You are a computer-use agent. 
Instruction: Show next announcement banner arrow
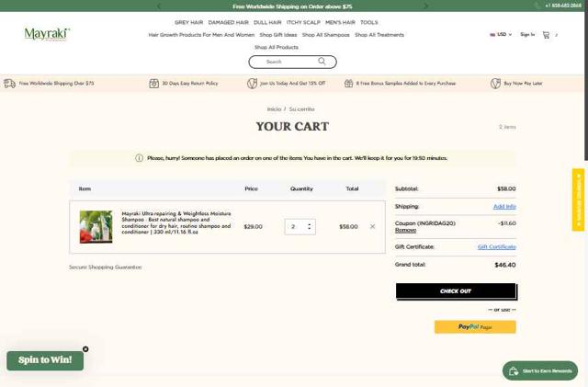tap(425, 6)
